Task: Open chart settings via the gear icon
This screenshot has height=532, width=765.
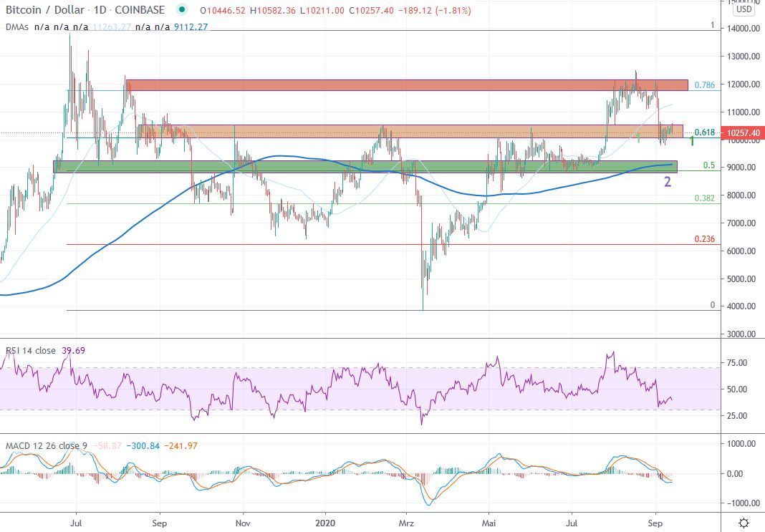Action: click(x=745, y=523)
